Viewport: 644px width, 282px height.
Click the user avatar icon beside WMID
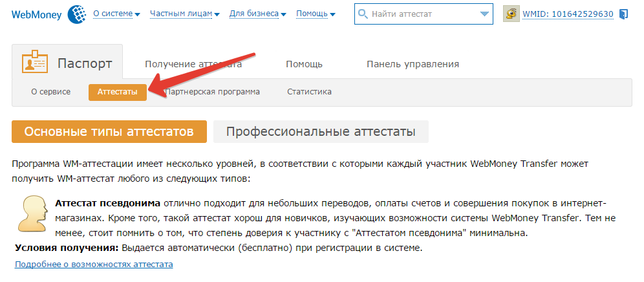click(511, 14)
